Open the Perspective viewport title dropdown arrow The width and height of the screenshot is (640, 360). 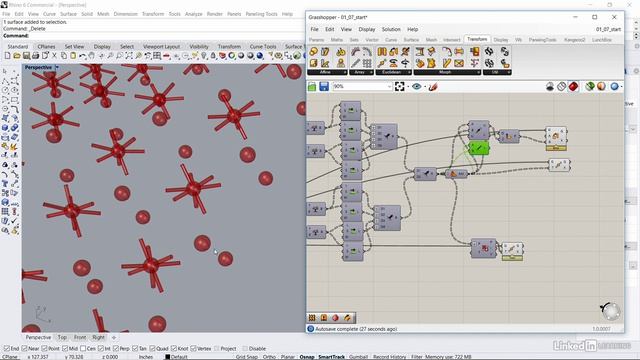(x=57, y=67)
